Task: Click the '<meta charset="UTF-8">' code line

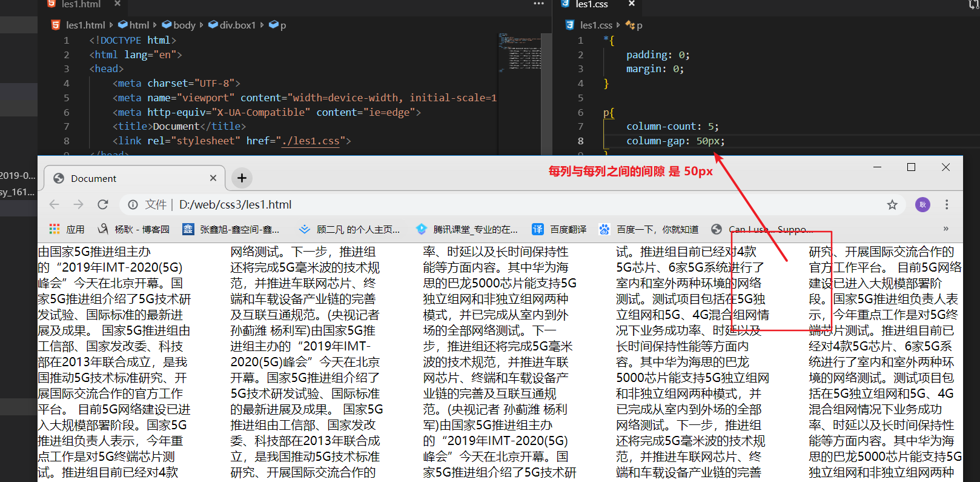Action: (176, 83)
